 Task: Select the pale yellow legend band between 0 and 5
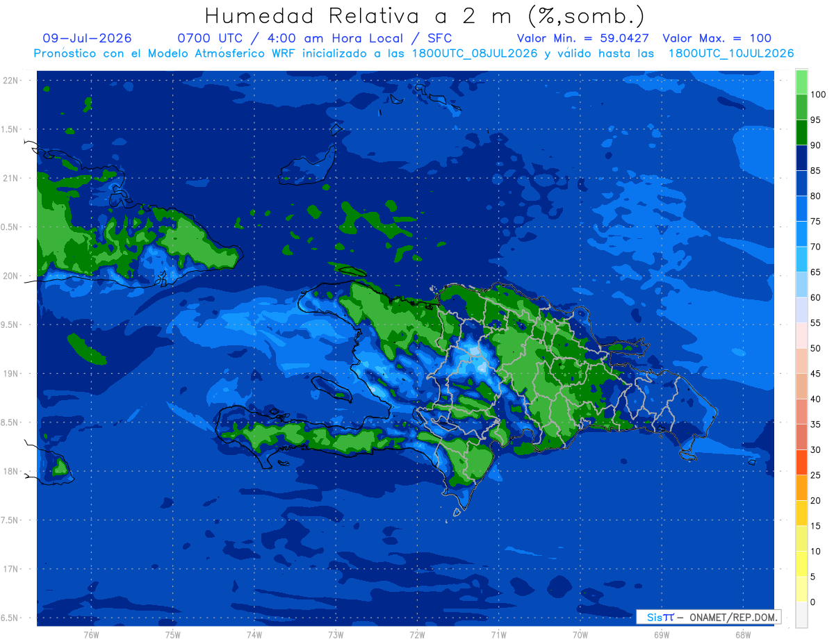[801, 589]
